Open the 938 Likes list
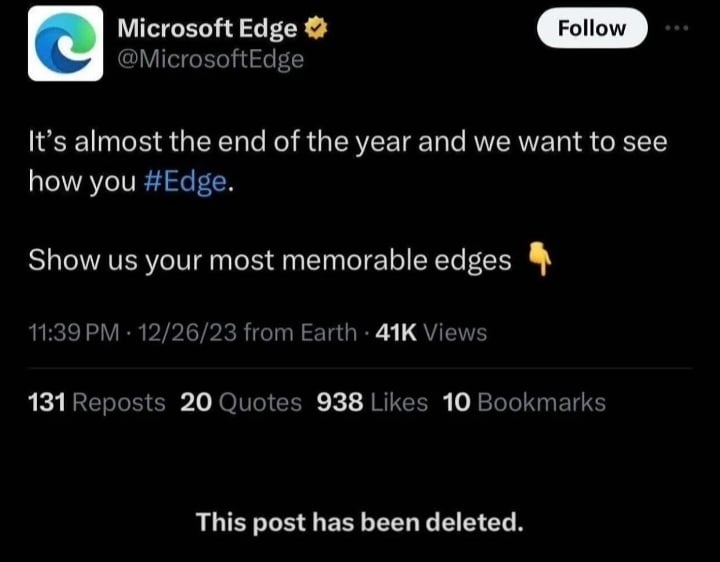This screenshot has width=720, height=562. pyautogui.click(x=372, y=402)
